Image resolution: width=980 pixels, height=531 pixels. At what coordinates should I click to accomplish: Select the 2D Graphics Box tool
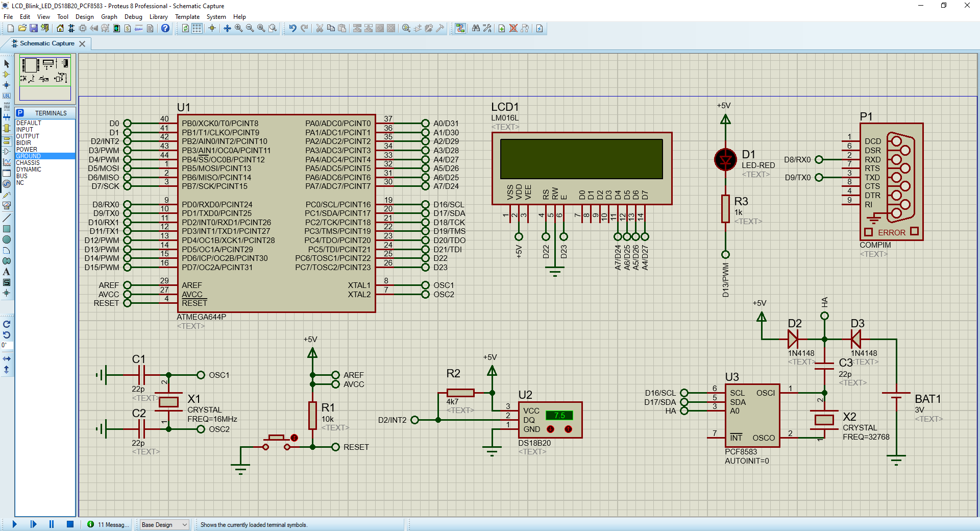click(x=7, y=229)
